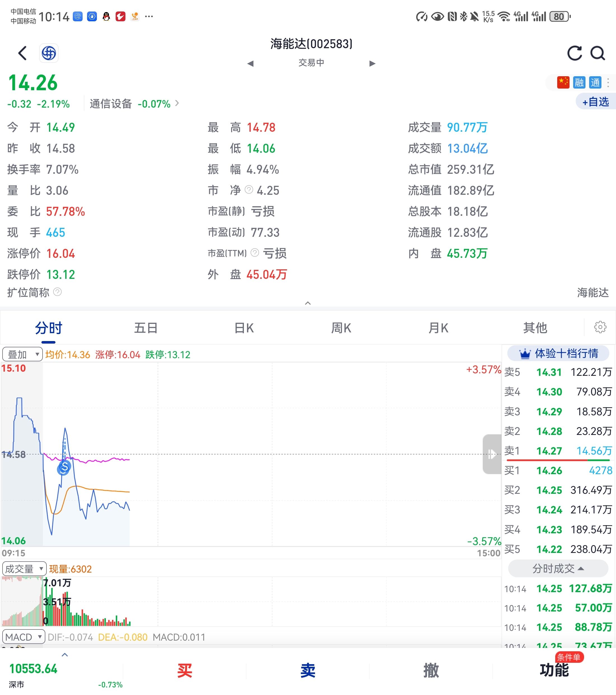Viewport: 616px width, 695px height.
Task: Switch to previous stock with left arrow
Action: coord(250,63)
